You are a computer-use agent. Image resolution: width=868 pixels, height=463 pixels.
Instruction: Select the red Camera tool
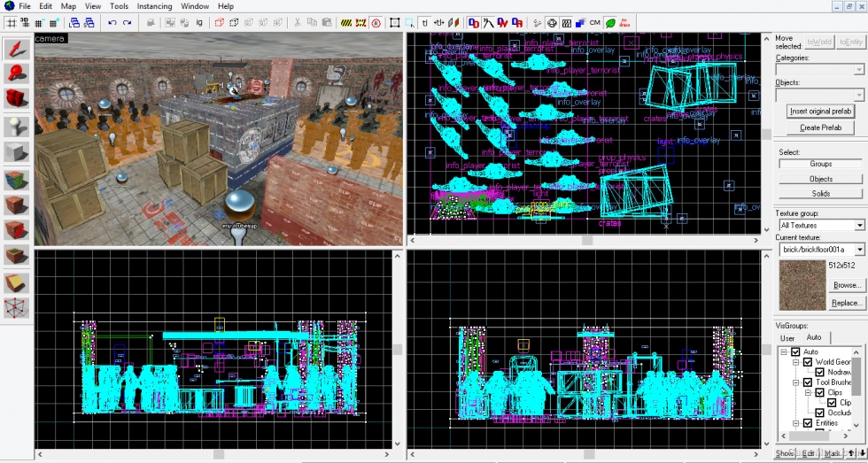(17, 98)
